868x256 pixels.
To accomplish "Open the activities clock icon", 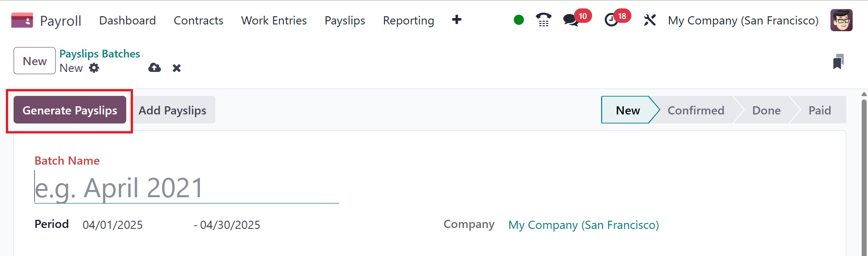I will (611, 20).
